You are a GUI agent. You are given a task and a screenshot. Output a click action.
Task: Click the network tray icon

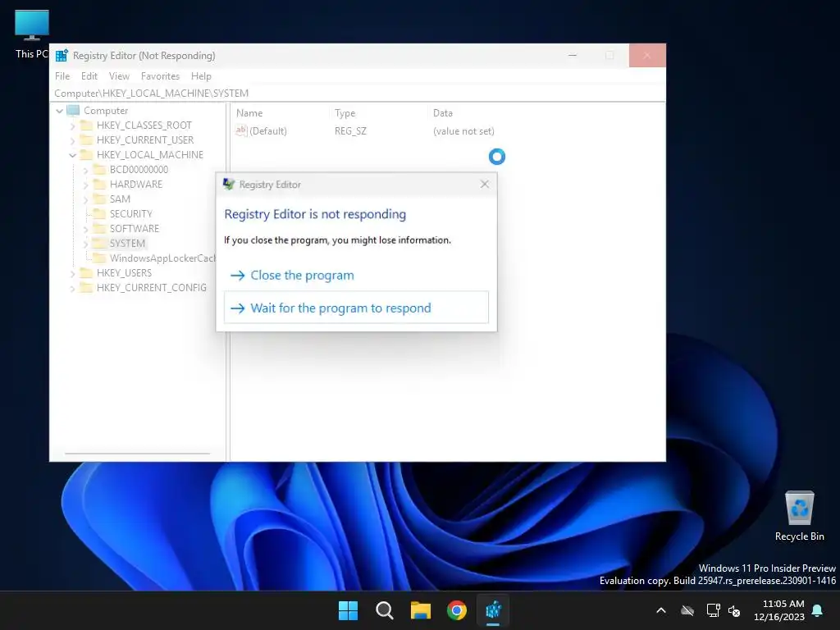713,610
